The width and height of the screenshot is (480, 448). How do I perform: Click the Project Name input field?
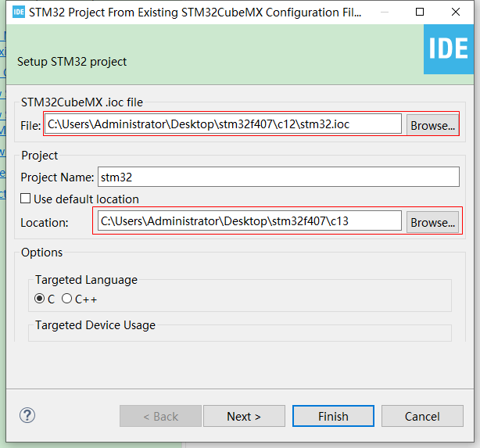pos(278,177)
